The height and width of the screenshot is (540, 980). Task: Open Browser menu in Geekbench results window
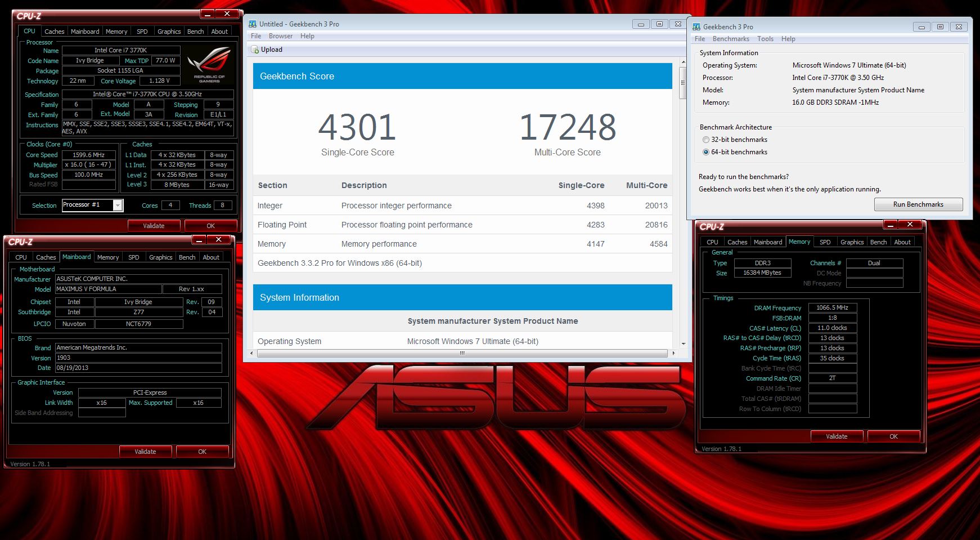coord(281,36)
